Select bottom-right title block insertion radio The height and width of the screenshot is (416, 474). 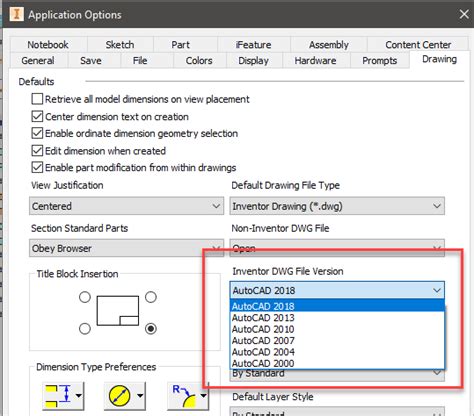pos(151,329)
